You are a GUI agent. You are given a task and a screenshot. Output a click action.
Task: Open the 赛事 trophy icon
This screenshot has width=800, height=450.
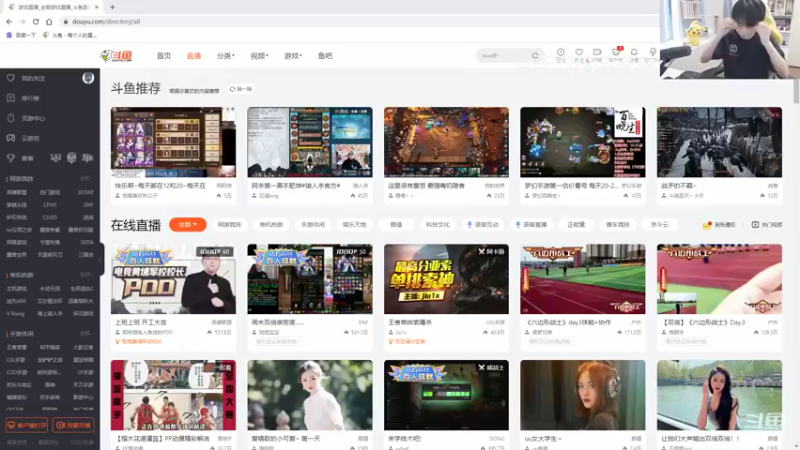[11, 158]
